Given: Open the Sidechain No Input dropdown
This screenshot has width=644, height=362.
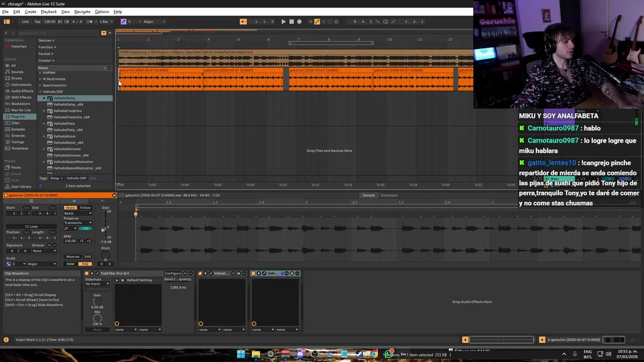Looking at the screenshot, I should [x=97, y=284].
